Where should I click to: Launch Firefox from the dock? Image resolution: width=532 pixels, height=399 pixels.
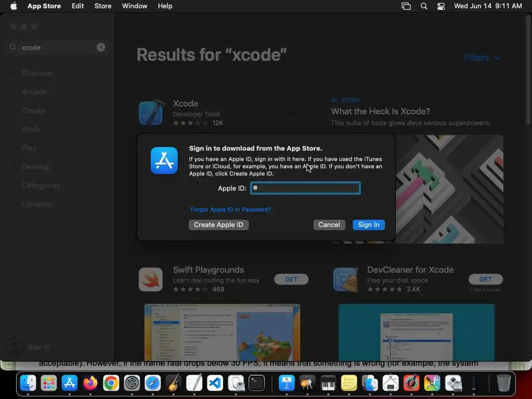pyautogui.click(x=90, y=383)
